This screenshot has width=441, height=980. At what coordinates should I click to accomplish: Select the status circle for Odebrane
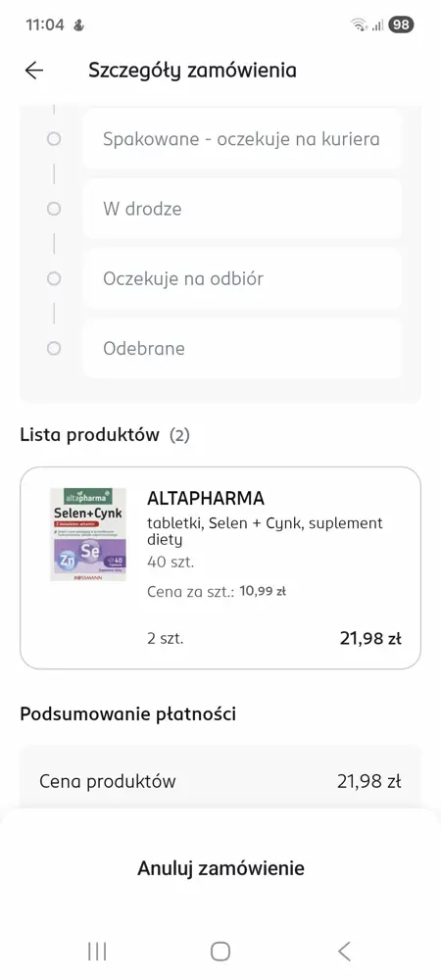pyautogui.click(x=54, y=348)
